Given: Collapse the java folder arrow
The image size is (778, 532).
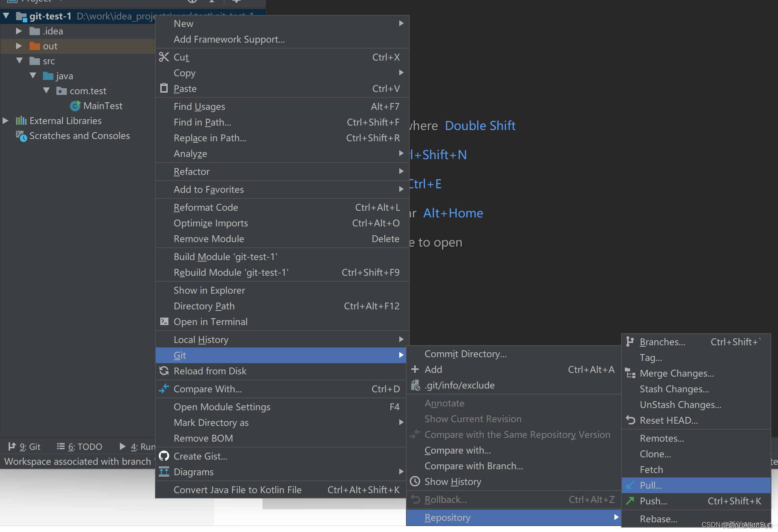Looking at the screenshot, I should point(33,75).
